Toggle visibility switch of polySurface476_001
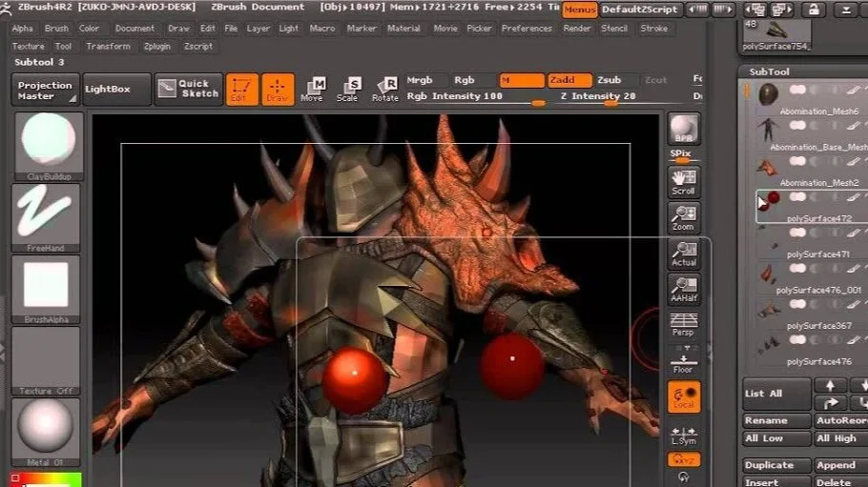The width and height of the screenshot is (868, 487). tap(797, 269)
